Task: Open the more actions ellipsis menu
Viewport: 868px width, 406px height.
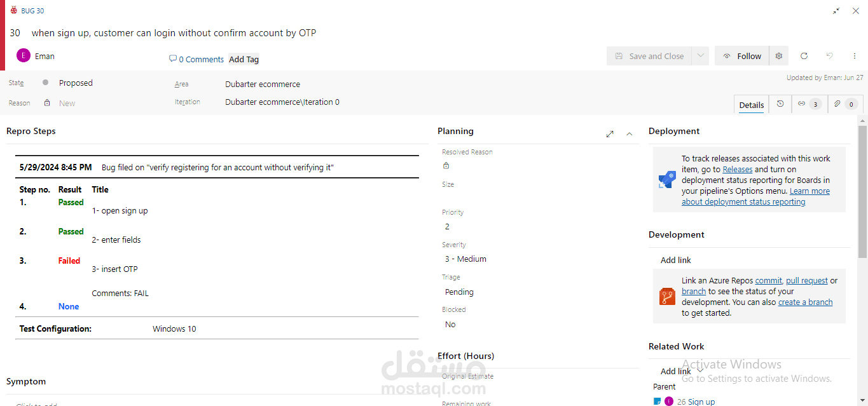Action: 855,56
